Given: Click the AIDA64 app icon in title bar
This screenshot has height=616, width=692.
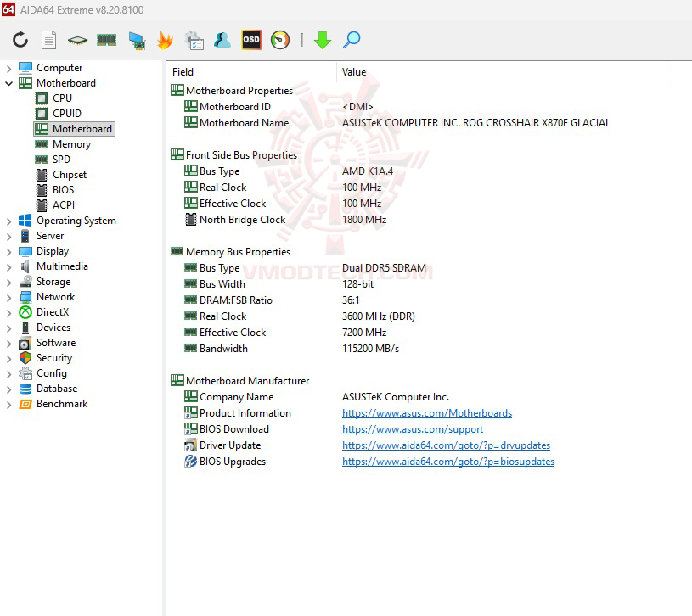Looking at the screenshot, I should [x=8, y=9].
